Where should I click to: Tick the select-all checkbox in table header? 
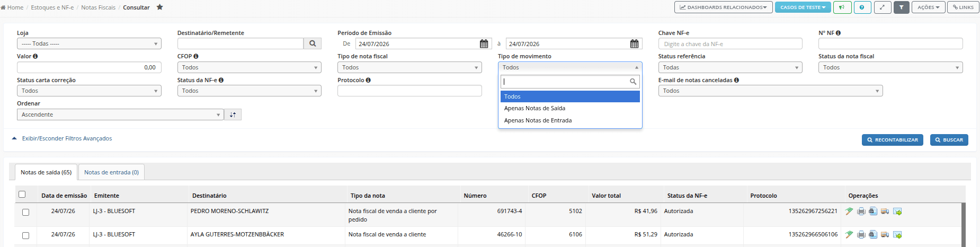point(22,195)
